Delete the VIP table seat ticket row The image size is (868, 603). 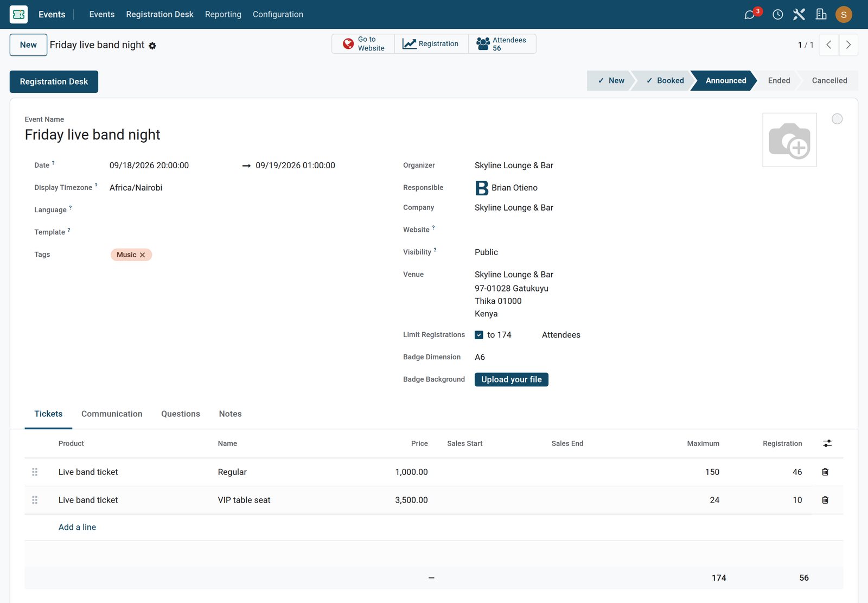click(x=825, y=500)
